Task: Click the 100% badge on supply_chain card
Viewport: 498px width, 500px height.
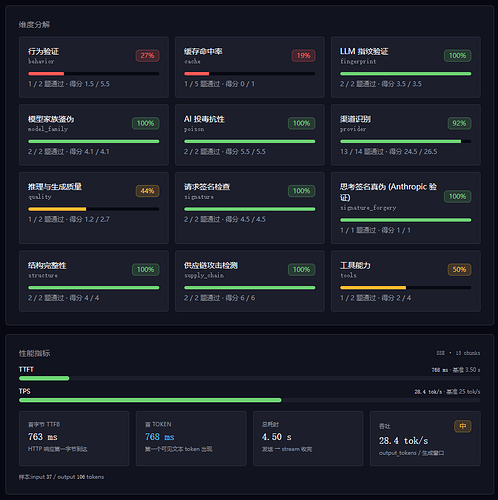Action: tap(301, 270)
